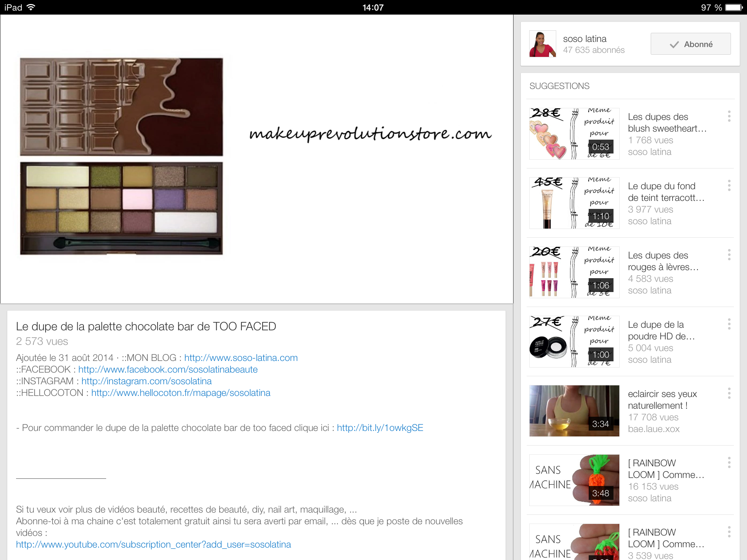Tap the 'SUGGESTIONS' heading
This screenshot has height=560, width=747.
click(x=560, y=86)
